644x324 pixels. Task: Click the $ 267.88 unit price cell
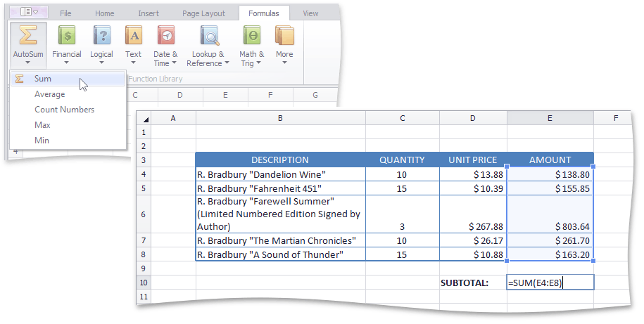(473, 214)
